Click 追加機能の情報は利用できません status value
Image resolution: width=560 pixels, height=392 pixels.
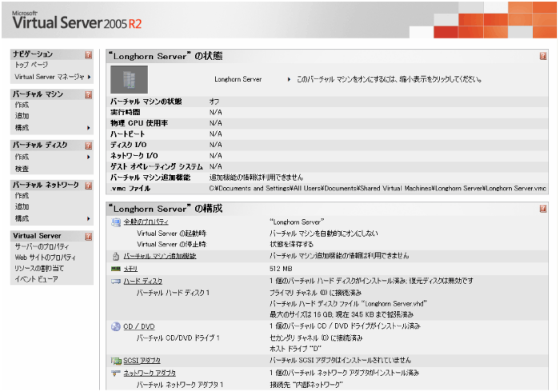(256, 177)
